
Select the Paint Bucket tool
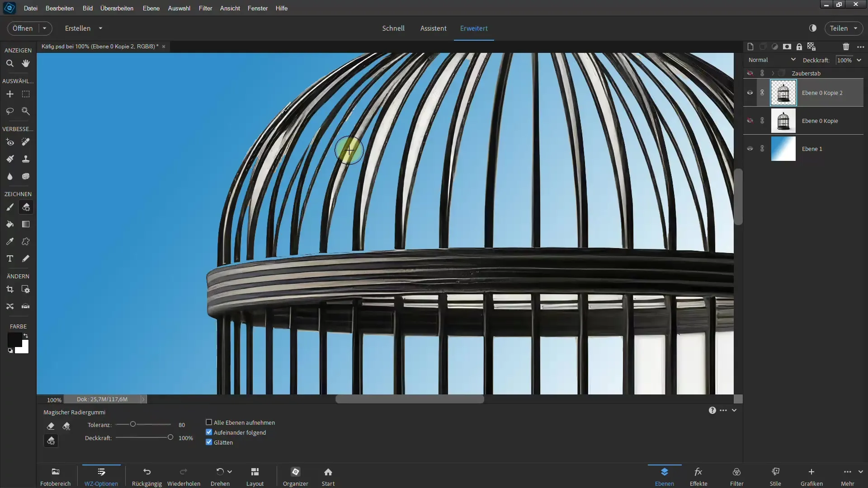(9, 224)
